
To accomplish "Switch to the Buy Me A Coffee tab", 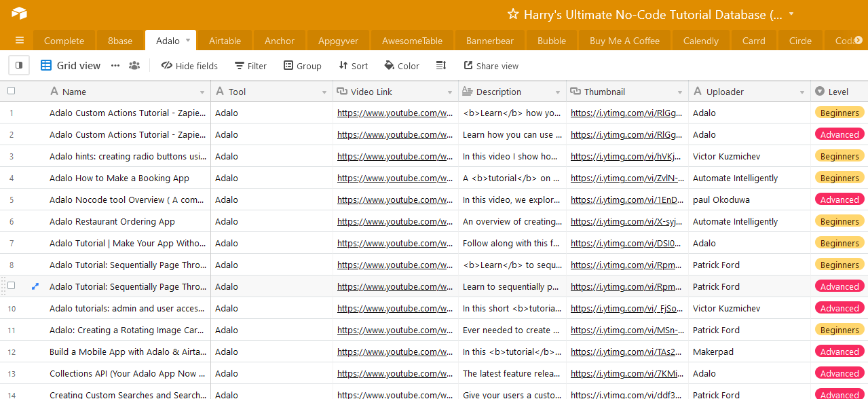I will click(624, 41).
